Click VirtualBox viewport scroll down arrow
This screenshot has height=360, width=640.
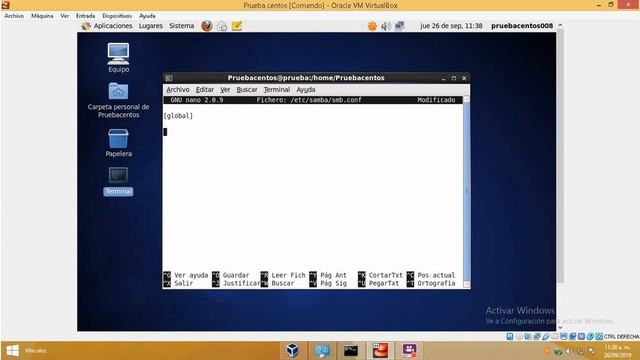[560, 327]
